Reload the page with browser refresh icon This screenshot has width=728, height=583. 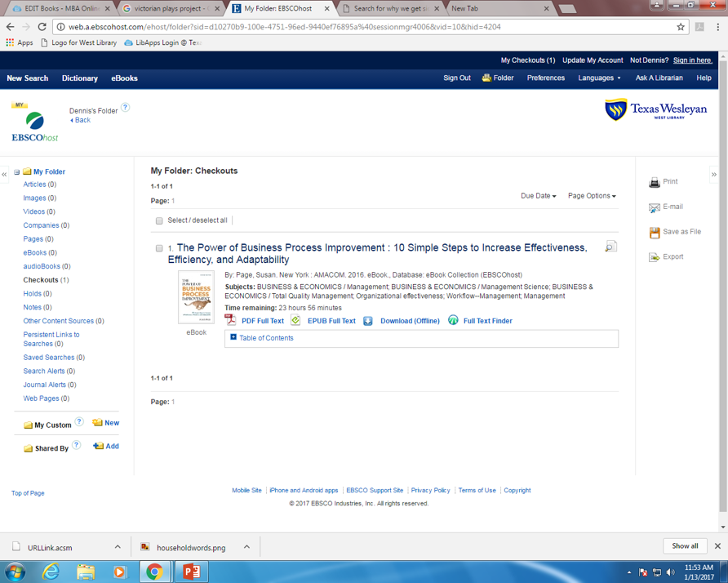pyautogui.click(x=42, y=27)
